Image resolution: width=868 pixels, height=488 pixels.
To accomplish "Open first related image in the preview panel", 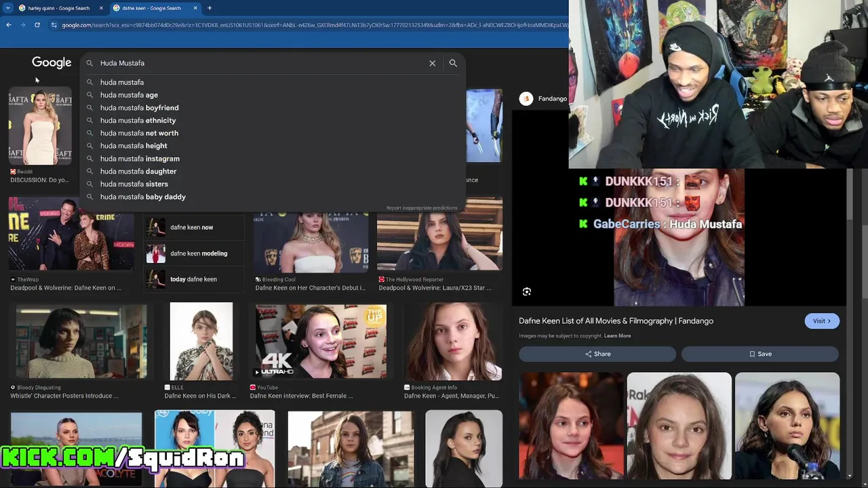I will tap(572, 426).
